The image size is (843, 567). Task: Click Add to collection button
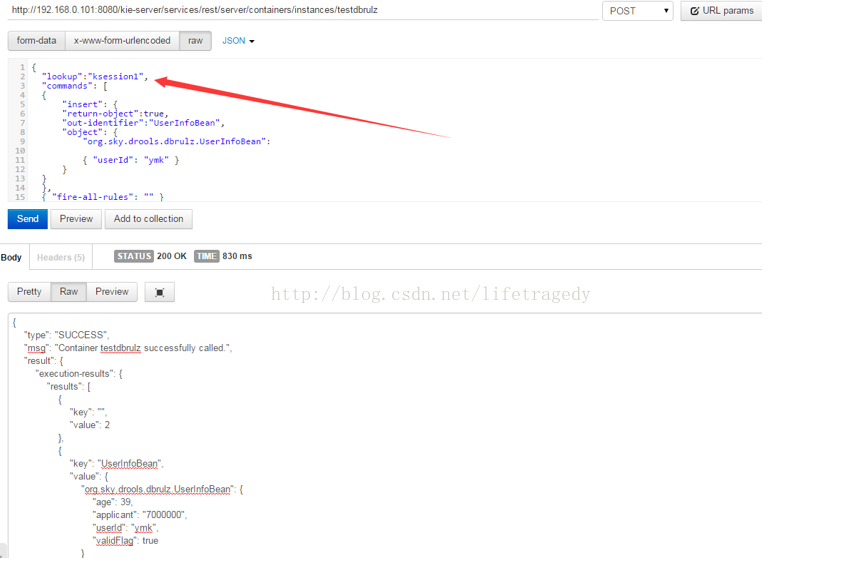click(x=148, y=219)
